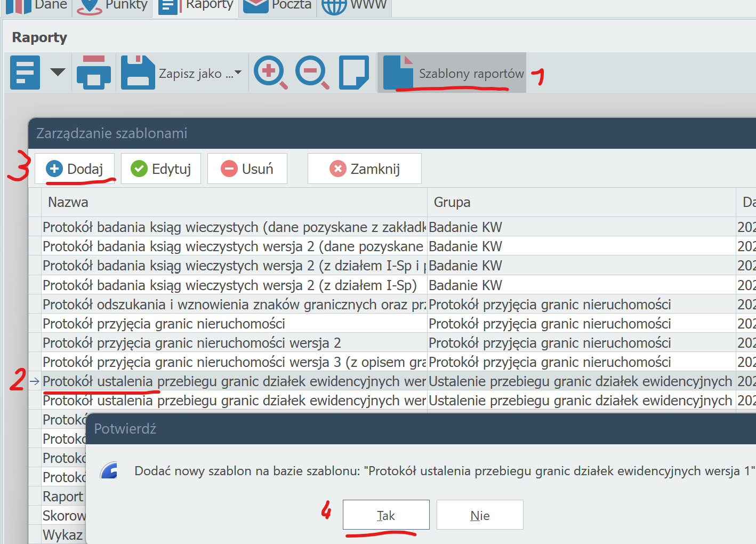Select the Raporty tab
756x544 pixels.
tap(196, 6)
